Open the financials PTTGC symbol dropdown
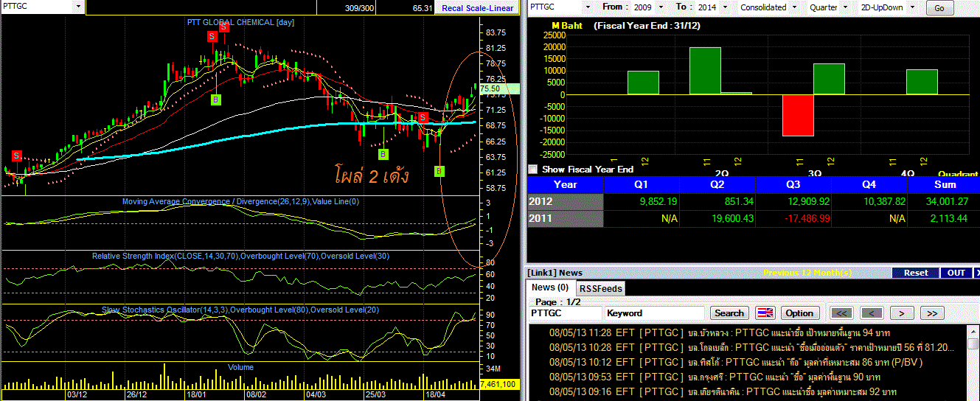The height and width of the screenshot is (401, 980). 587,7
